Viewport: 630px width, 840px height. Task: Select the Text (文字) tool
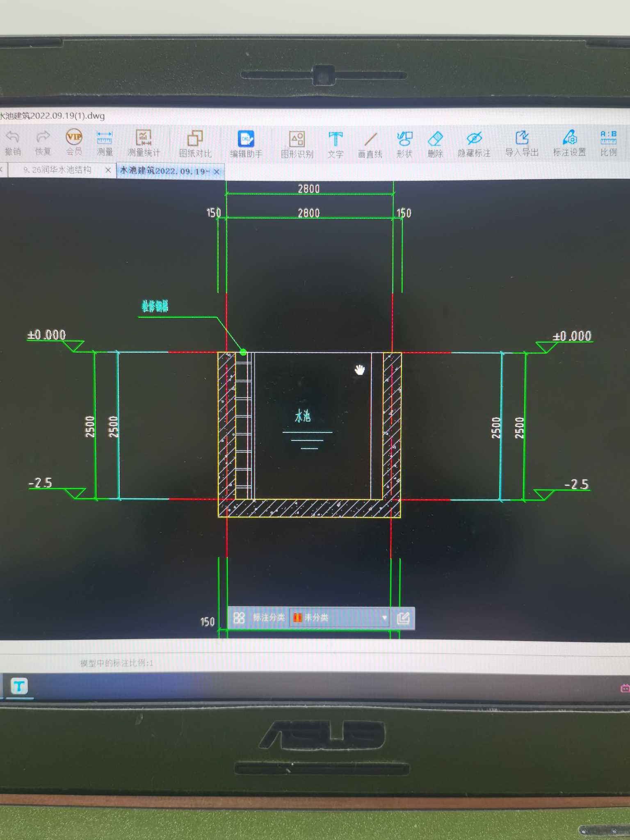point(336,144)
